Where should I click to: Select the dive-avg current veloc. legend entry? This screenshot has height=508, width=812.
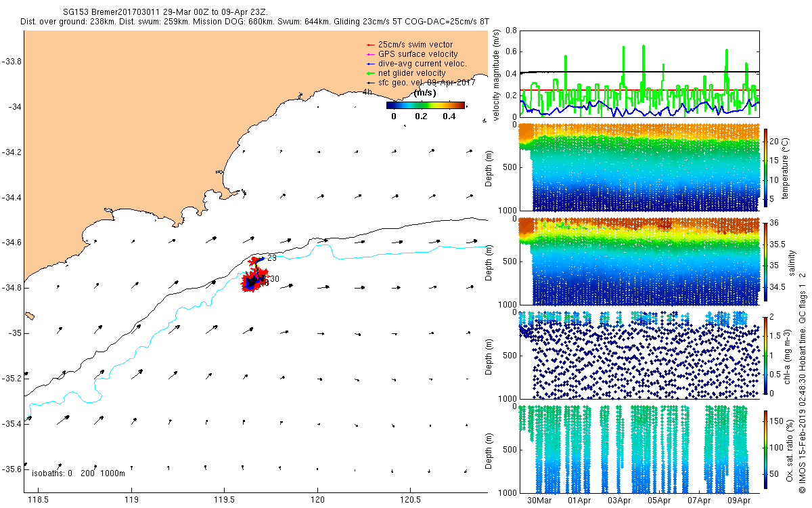pos(415,64)
